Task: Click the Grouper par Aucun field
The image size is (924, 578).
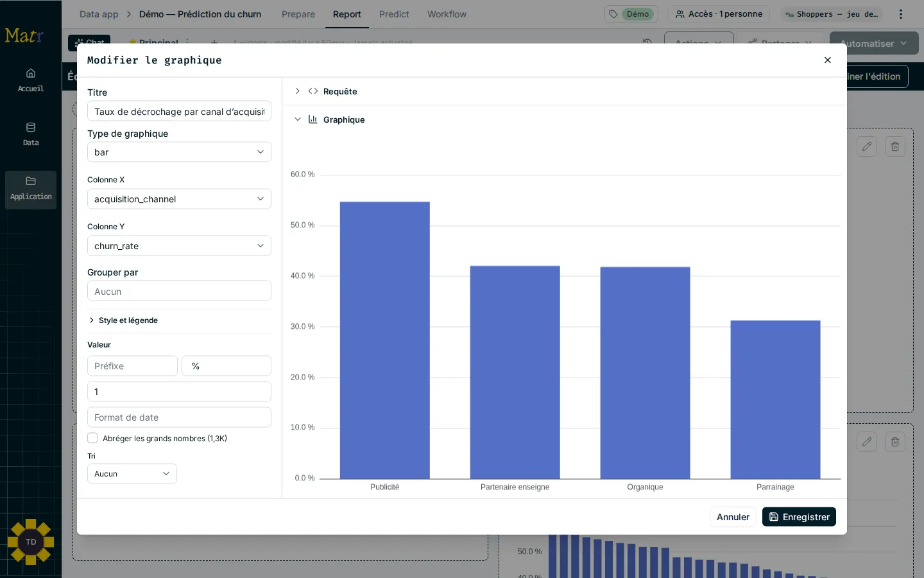Action: point(179,291)
